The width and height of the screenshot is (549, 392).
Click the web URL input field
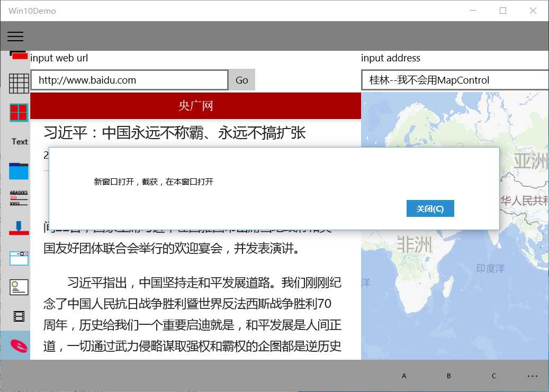[130, 80]
